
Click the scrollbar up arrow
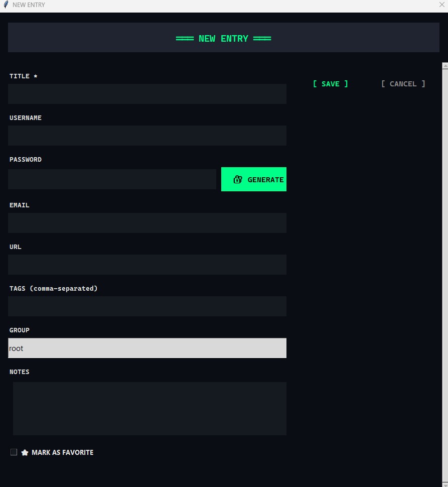coord(444,66)
